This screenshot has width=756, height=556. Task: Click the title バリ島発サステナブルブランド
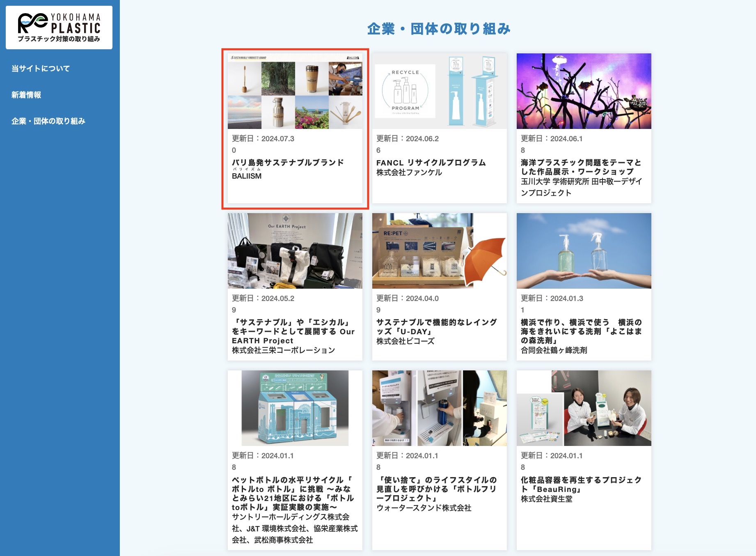tap(288, 163)
